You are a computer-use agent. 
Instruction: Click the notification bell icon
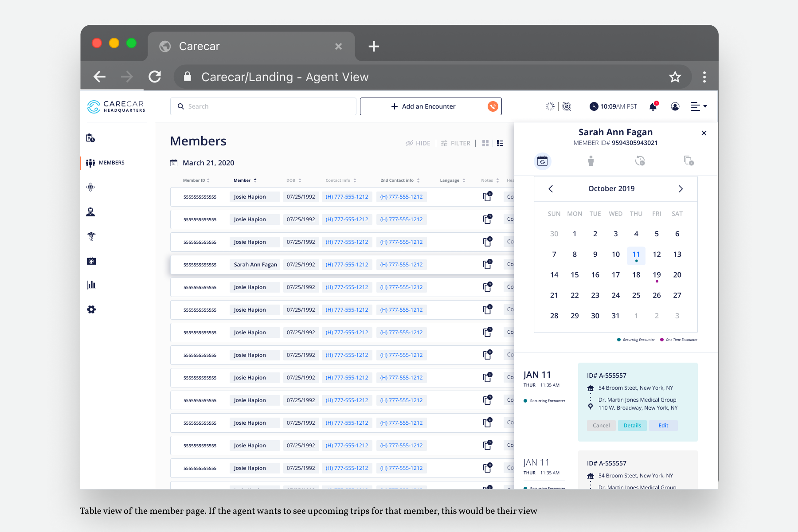tap(653, 106)
